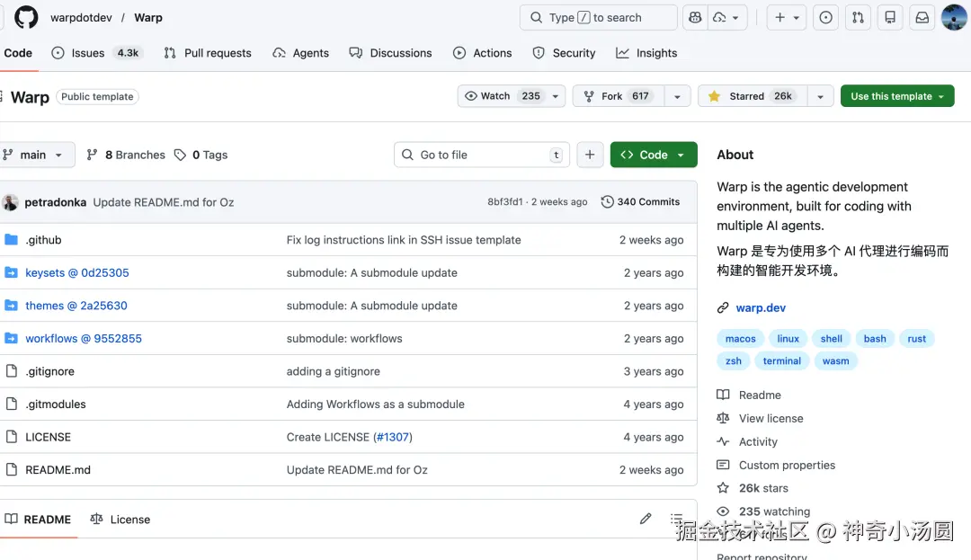Screen dimensions: 971x560
Task: Open the notifications inbox icon
Action: pos(922,17)
